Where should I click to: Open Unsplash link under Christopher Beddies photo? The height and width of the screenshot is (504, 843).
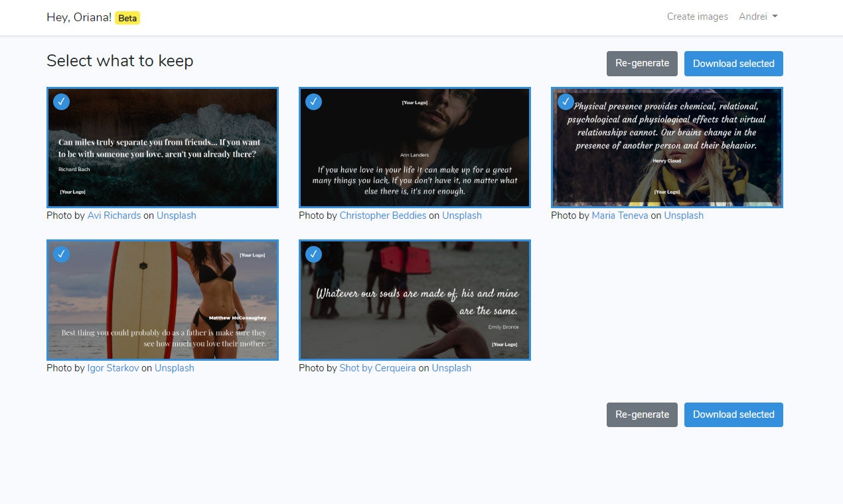pyautogui.click(x=462, y=216)
